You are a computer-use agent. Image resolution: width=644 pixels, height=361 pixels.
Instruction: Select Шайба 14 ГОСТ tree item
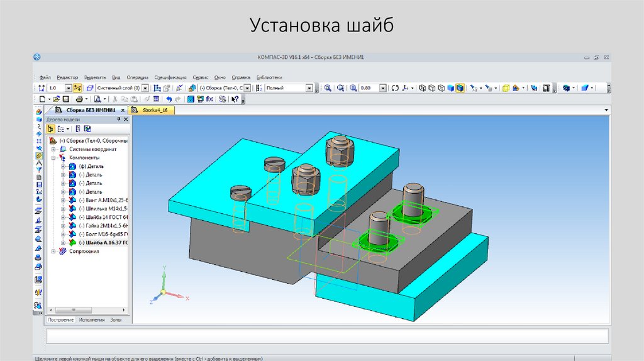coord(103,217)
